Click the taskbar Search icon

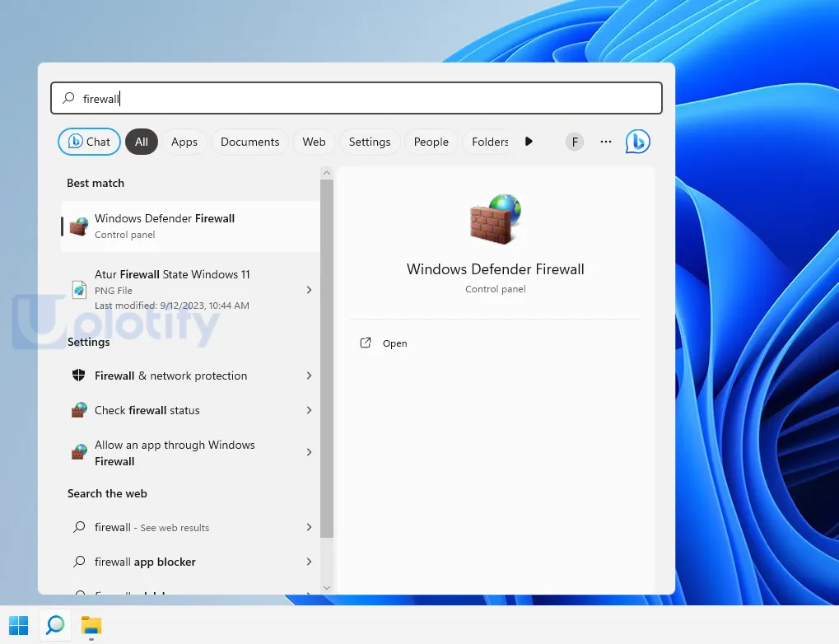click(55, 625)
